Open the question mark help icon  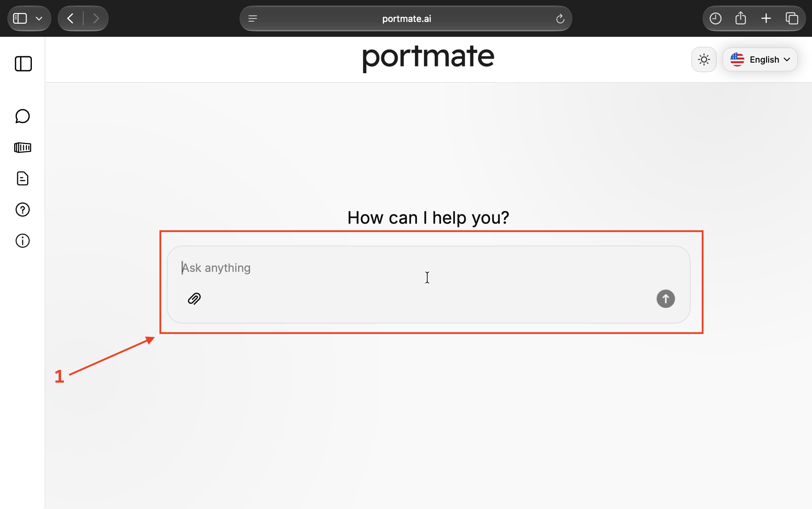(23, 210)
